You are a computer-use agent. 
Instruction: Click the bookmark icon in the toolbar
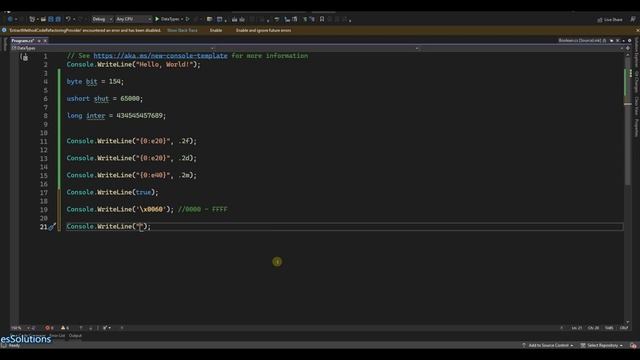(x=322, y=19)
